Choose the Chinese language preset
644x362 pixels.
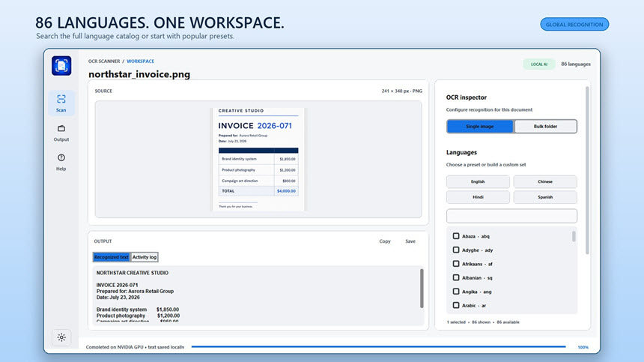545,181
